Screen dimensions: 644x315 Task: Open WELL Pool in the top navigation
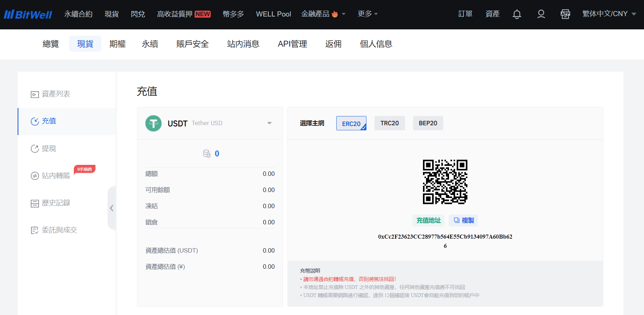pos(274,14)
